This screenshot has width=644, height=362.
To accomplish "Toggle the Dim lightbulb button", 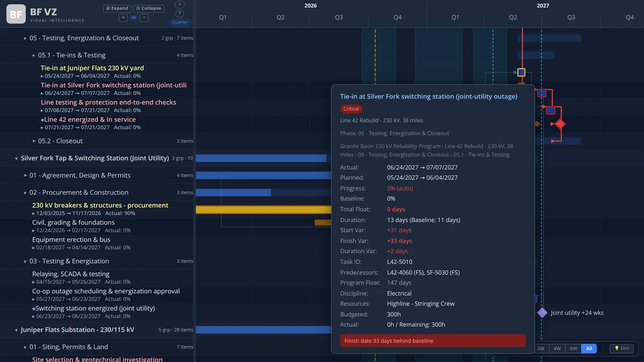I will (x=621, y=349).
